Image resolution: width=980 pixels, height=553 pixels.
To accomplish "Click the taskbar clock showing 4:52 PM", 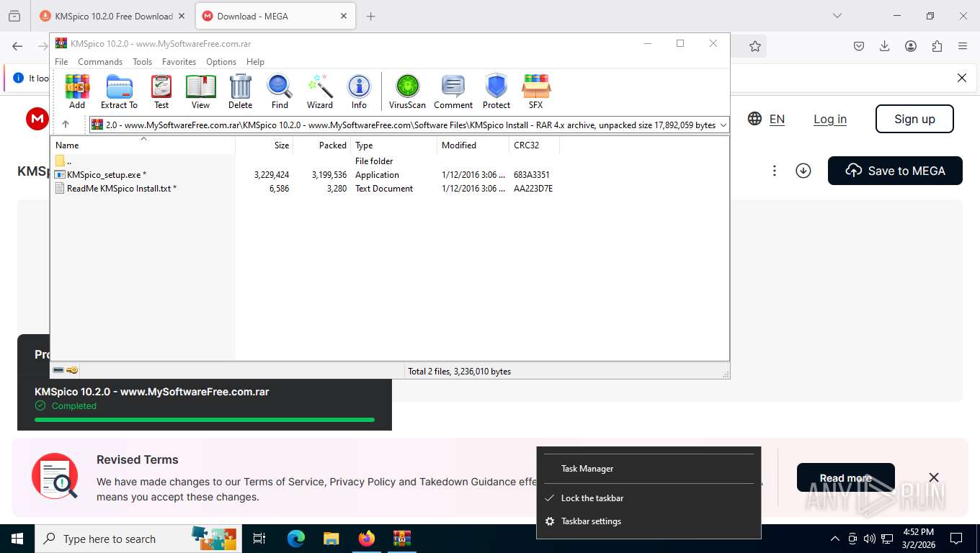I will [x=917, y=539].
